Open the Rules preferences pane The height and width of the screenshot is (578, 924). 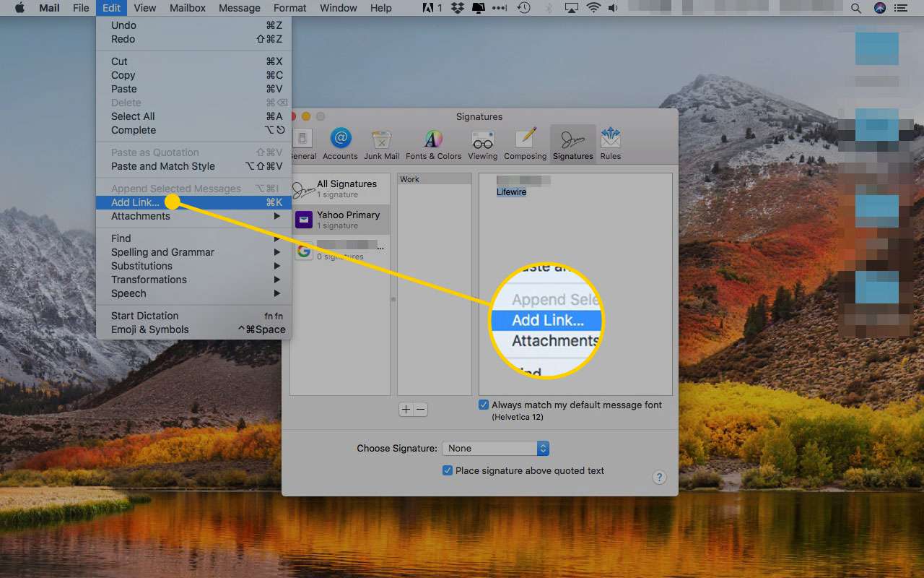click(610, 144)
